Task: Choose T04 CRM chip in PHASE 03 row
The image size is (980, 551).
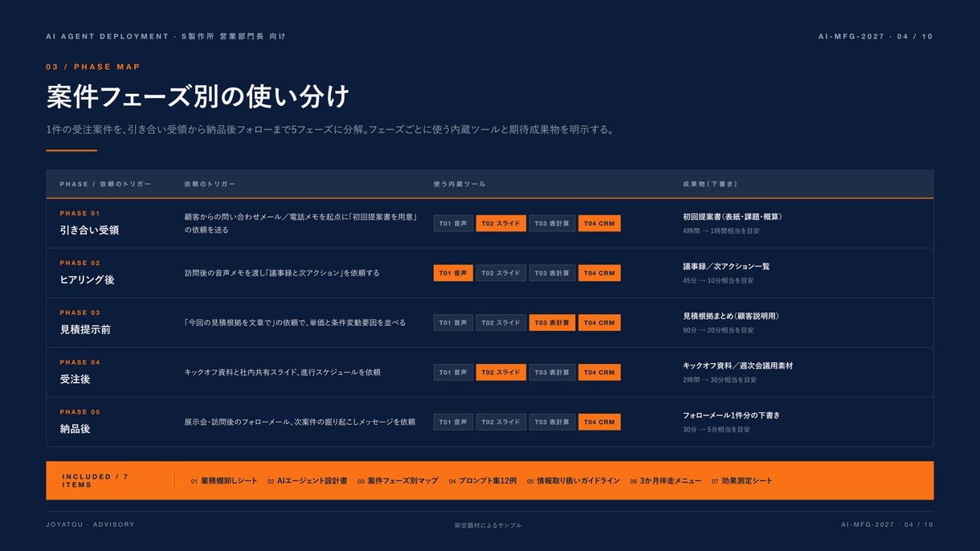Action: (x=599, y=323)
